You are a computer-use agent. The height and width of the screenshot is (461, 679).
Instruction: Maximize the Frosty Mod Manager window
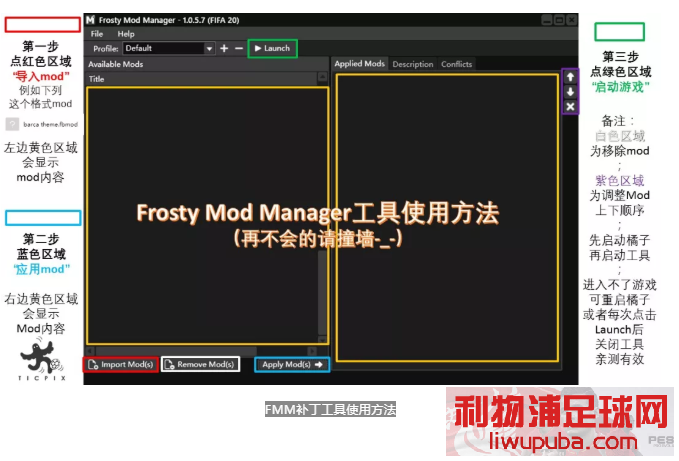[x=559, y=20]
